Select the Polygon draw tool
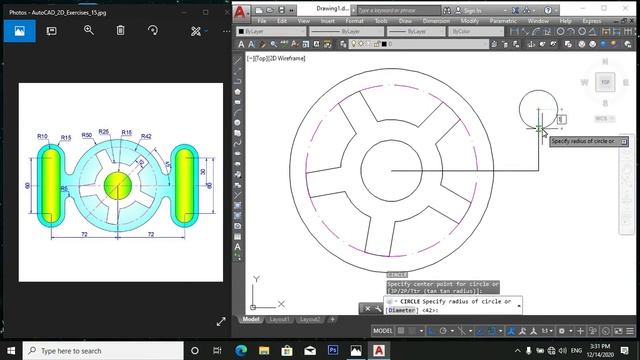 238,92
